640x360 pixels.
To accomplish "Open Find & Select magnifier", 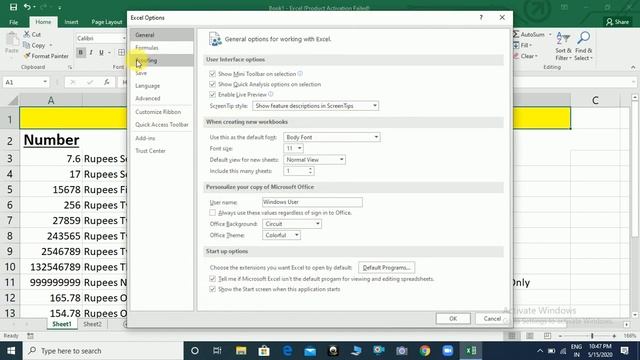I will tap(583, 46).
